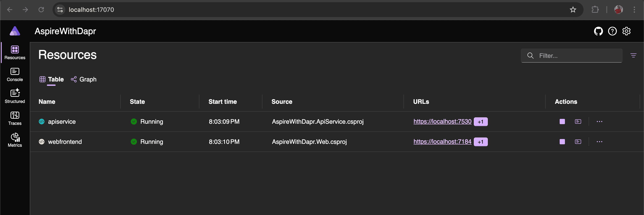Reload the page in the browser
Viewport: 644px width, 215px height.
41,10
